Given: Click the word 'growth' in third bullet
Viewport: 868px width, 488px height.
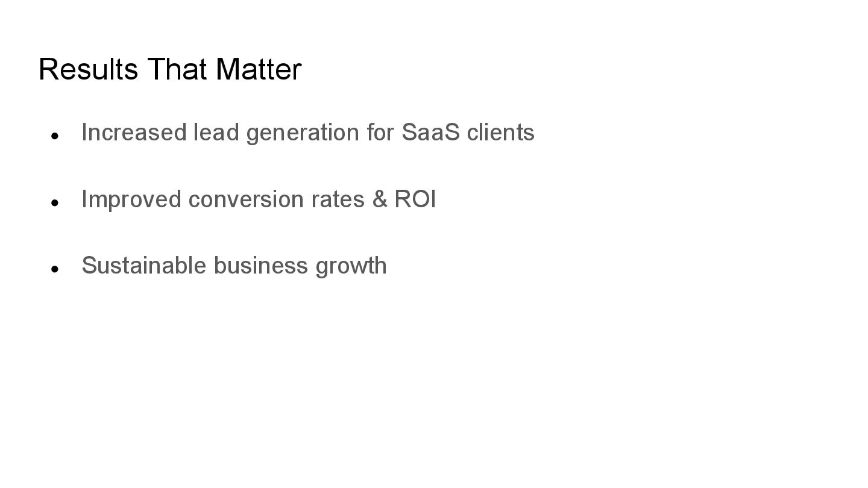Looking at the screenshot, I should point(351,267).
